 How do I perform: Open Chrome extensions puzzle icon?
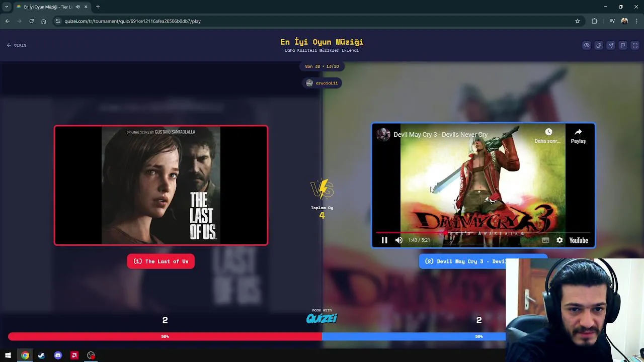click(595, 21)
